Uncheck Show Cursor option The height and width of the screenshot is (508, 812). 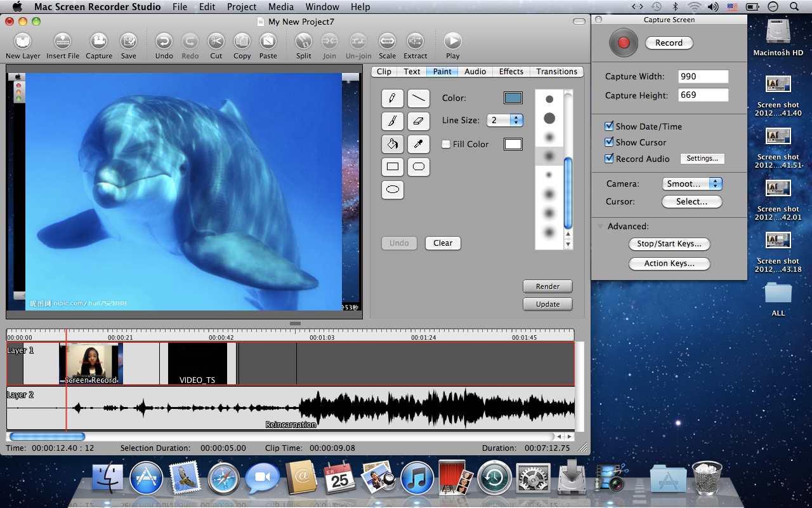(x=609, y=142)
